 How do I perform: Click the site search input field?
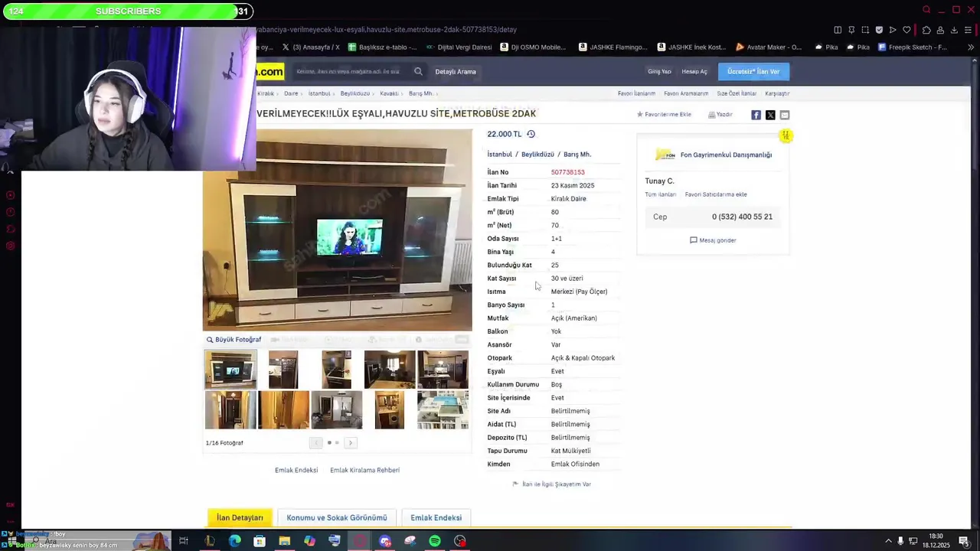pyautogui.click(x=348, y=71)
